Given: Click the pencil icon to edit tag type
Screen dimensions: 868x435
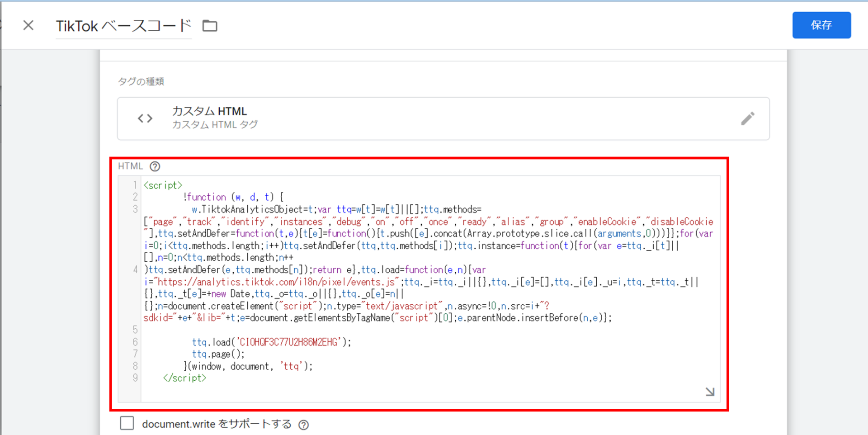Looking at the screenshot, I should click(748, 118).
